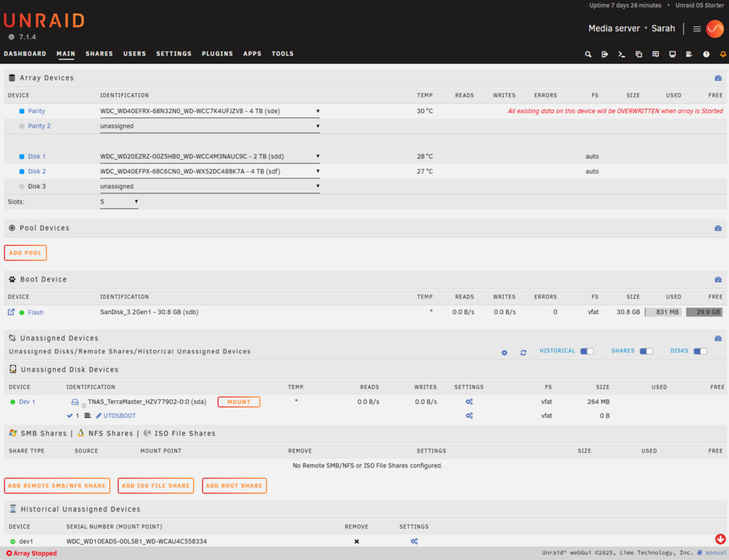Click the Array Stopped status text

tap(35, 553)
